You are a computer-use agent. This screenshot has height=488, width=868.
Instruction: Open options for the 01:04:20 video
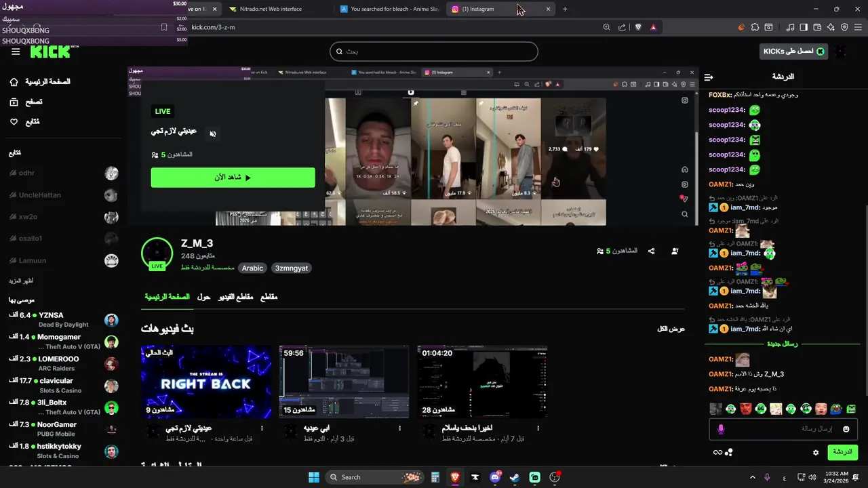tap(538, 428)
